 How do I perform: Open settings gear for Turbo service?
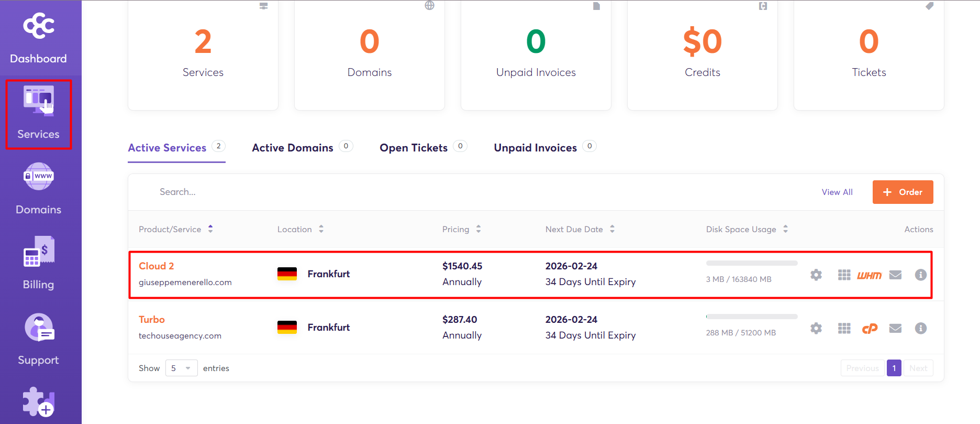816,328
